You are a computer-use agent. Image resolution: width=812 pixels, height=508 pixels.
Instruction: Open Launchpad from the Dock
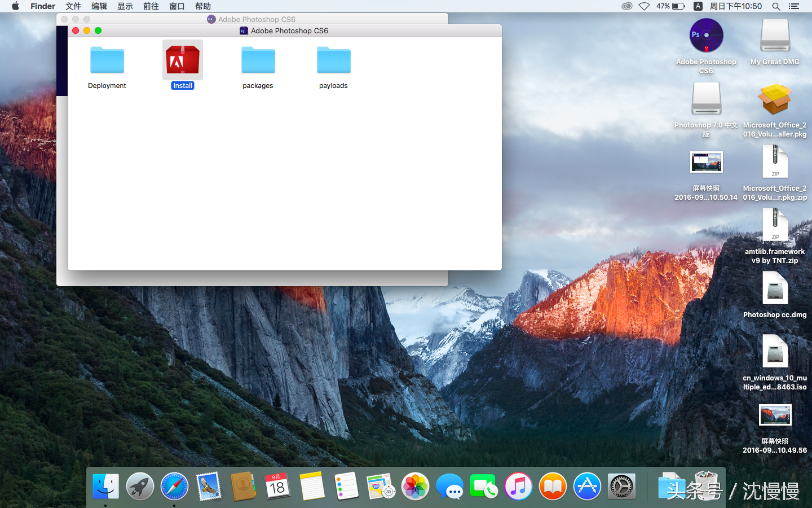(x=140, y=486)
